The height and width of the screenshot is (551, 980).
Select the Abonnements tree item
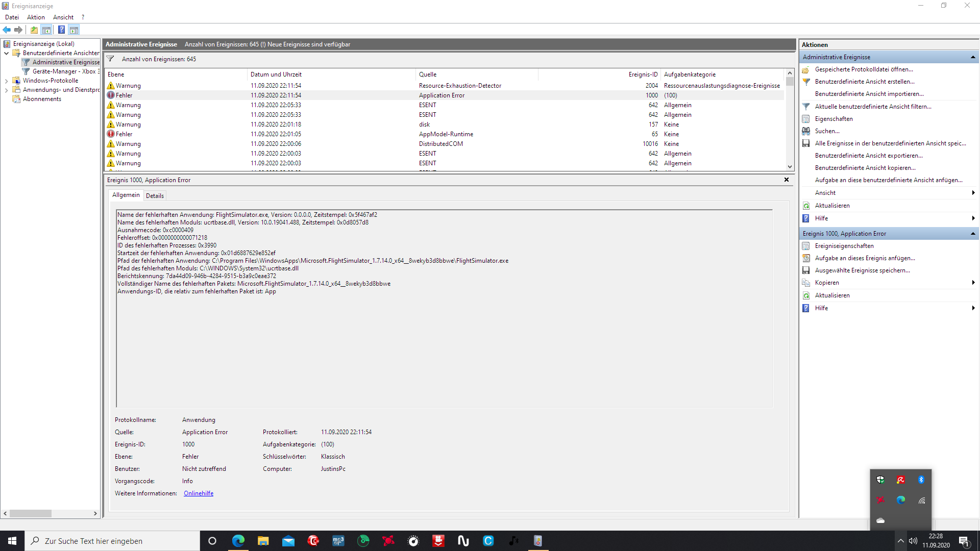[42, 99]
